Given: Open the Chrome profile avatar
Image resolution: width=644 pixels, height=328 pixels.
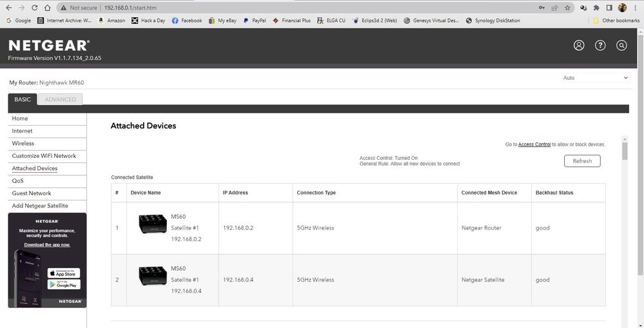Looking at the screenshot, I should pos(622,8).
